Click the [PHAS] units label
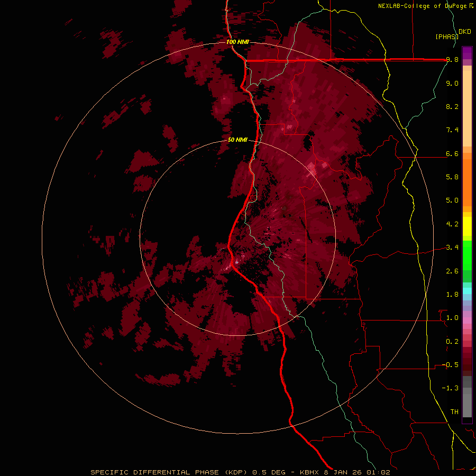This screenshot has width=476, height=476. pos(447,36)
